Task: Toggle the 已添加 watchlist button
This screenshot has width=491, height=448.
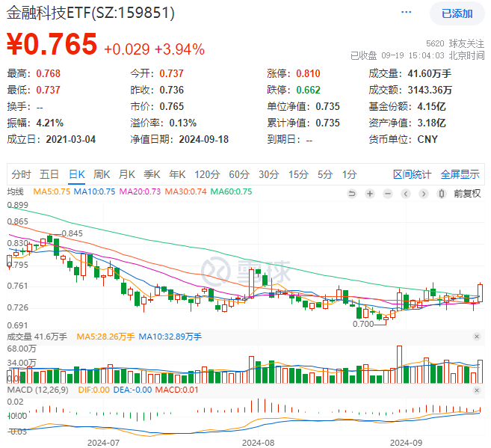Action: pos(457,13)
